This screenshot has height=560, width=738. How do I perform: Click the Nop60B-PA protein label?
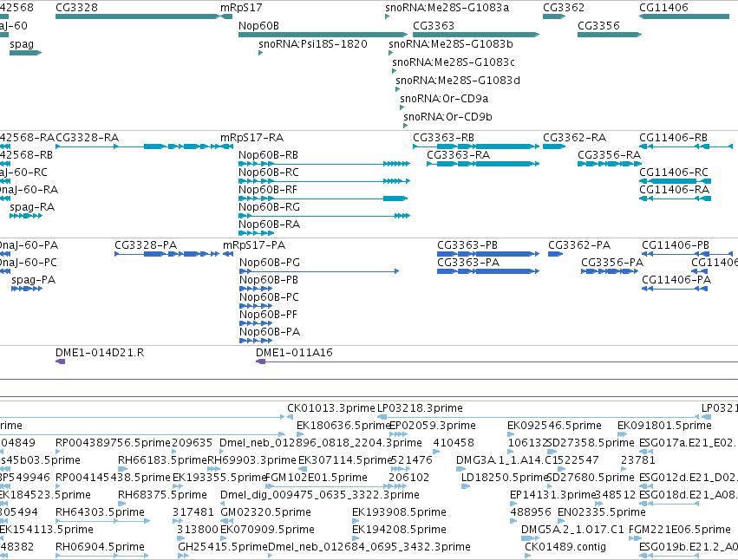tap(269, 331)
